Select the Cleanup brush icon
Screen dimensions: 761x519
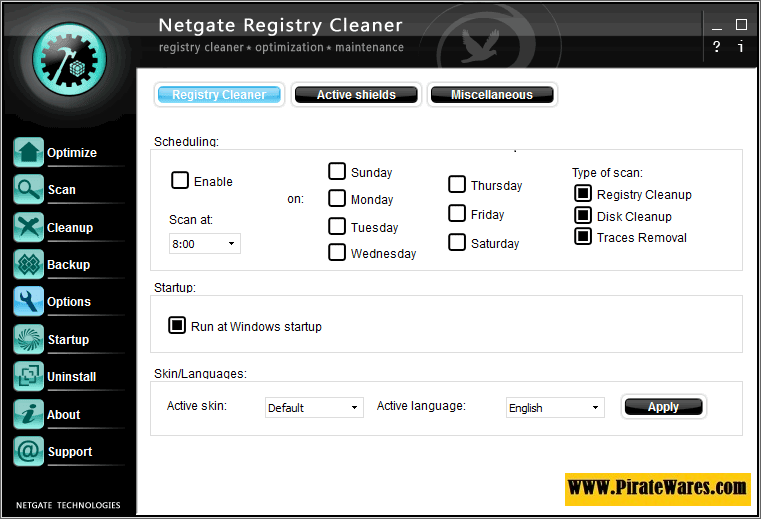[28, 227]
